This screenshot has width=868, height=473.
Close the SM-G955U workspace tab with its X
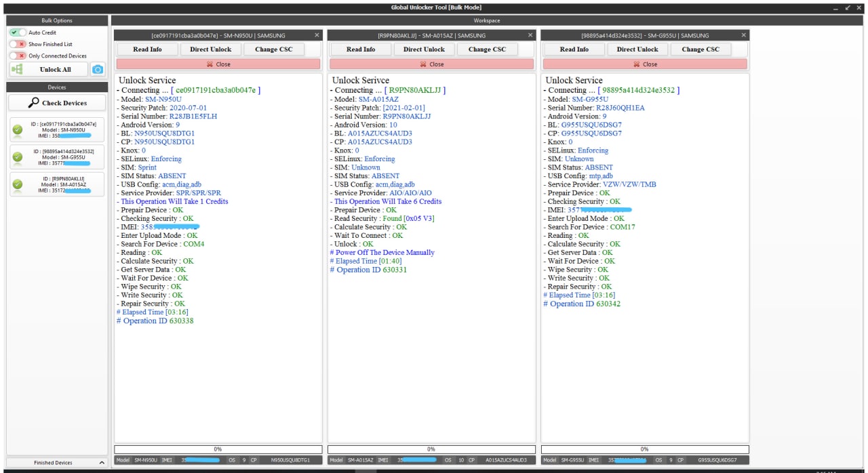(744, 35)
